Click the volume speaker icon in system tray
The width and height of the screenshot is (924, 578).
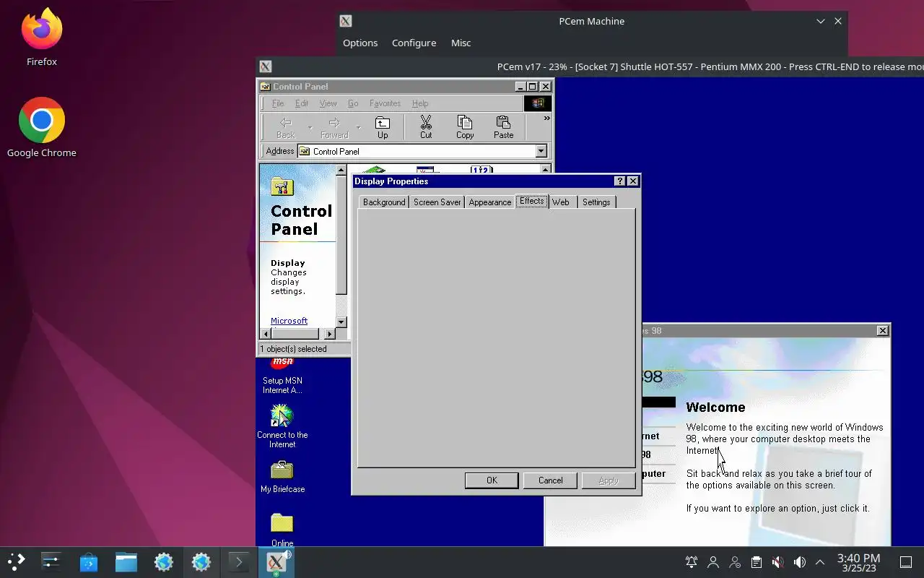pyautogui.click(x=799, y=562)
